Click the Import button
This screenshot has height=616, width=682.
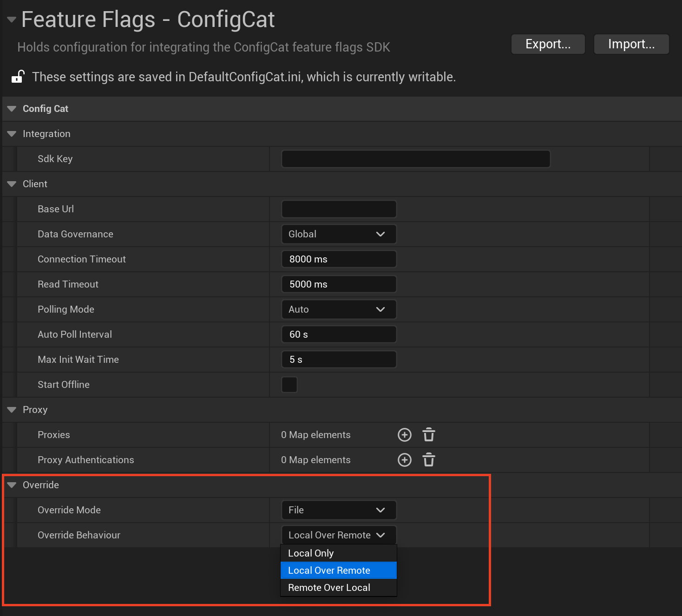click(x=631, y=44)
